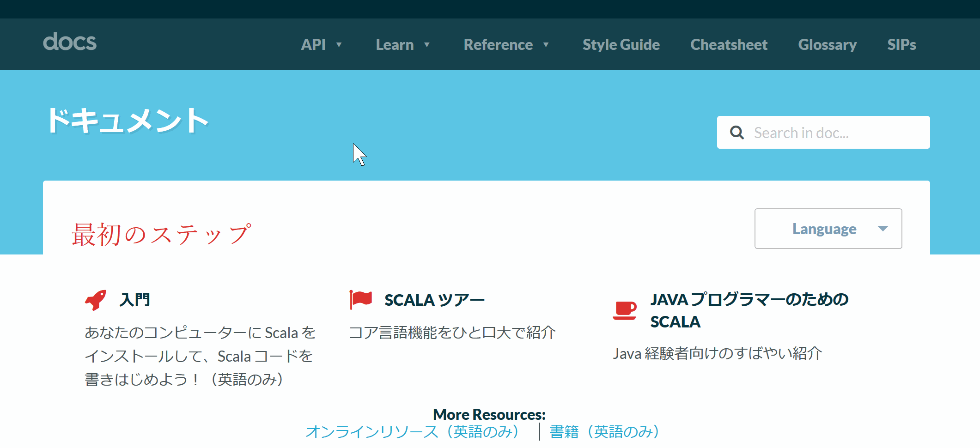
Task: Click the Java 経験者向けのすばやい紹介 text
Action: click(717, 353)
